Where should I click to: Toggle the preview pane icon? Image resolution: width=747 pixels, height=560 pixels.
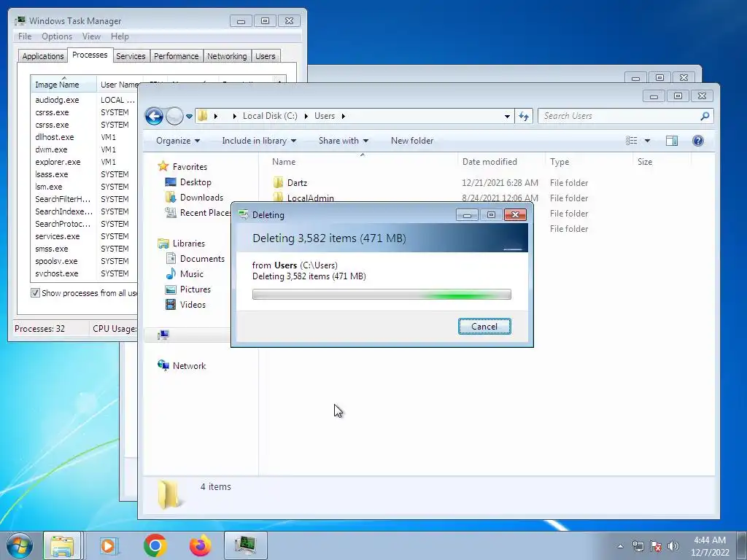(x=672, y=141)
